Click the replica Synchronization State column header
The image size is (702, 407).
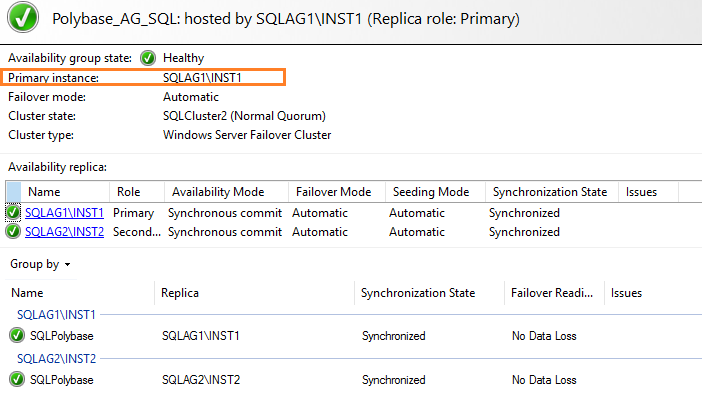549,192
